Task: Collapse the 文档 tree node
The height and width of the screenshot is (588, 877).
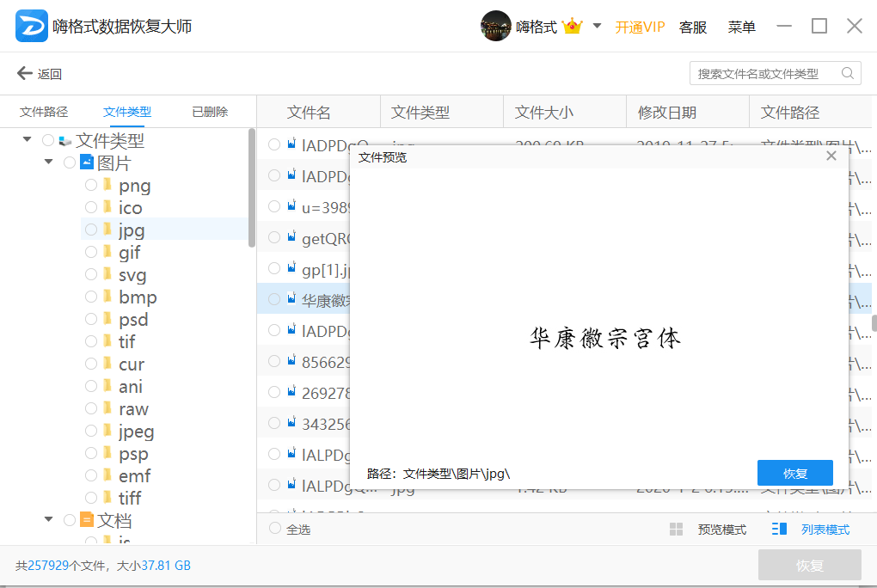Action: 49,519
